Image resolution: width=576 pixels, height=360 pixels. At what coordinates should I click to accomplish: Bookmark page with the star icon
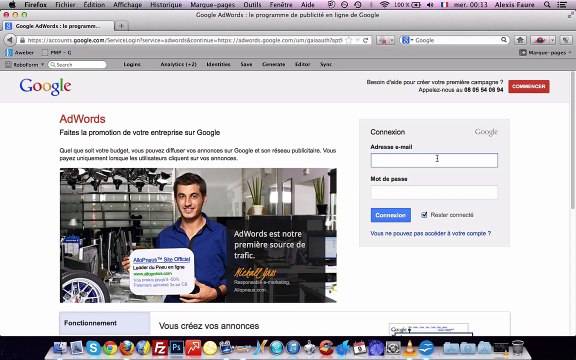pyautogui.click(x=349, y=40)
